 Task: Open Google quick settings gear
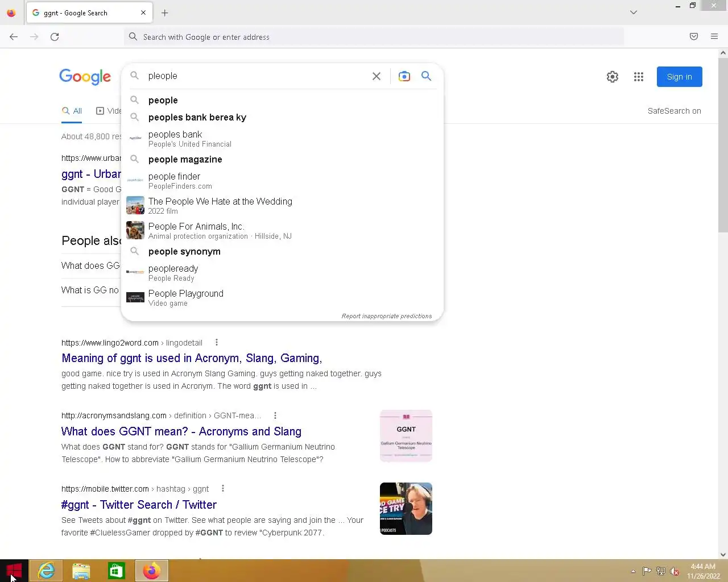(613, 77)
